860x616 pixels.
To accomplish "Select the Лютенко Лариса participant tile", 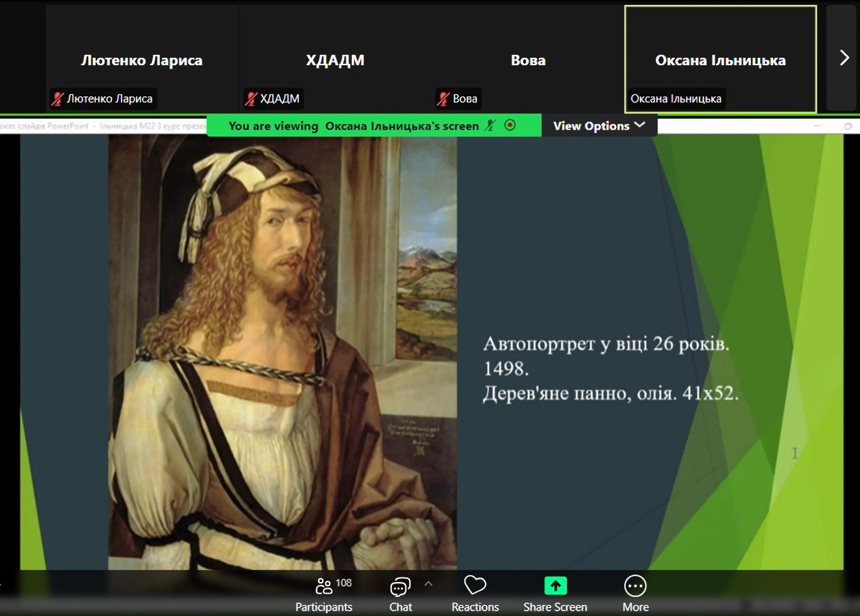I will pos(141,59).
